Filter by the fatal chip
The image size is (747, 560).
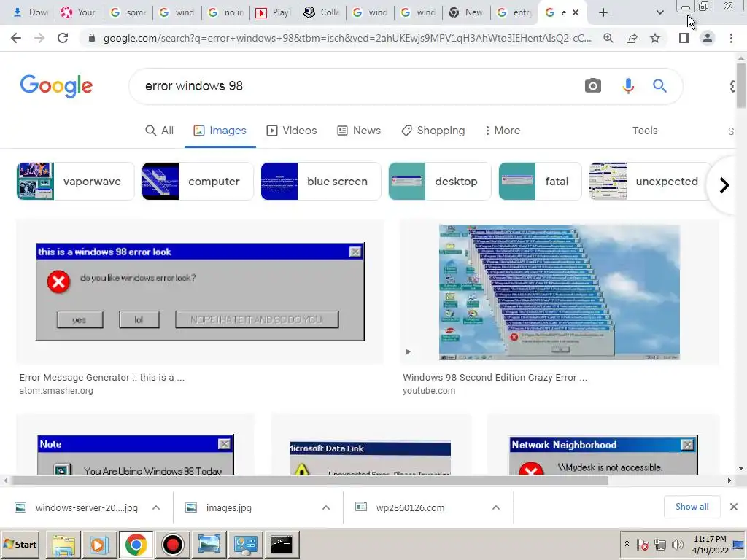coord(540,182)
